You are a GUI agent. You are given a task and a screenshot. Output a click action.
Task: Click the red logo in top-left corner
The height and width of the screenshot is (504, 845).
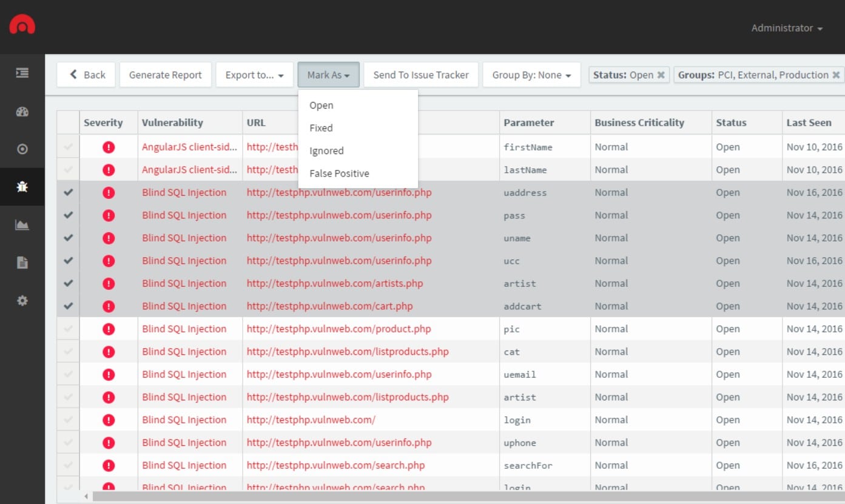pyautogui.click(x=22, y=25)
